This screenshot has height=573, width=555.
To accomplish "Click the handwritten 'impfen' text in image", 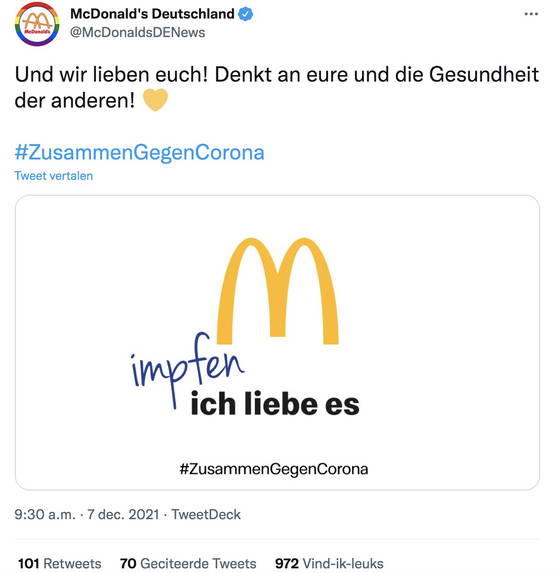I will (187, 369).
